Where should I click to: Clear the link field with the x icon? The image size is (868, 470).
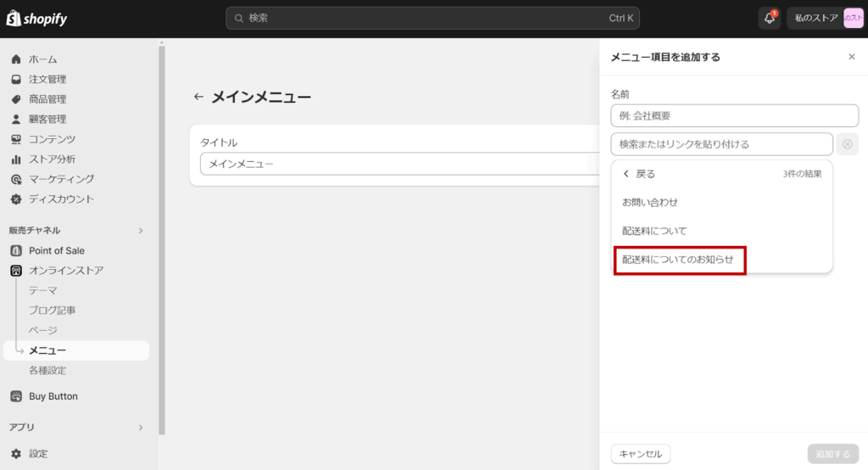coord(847,144)
